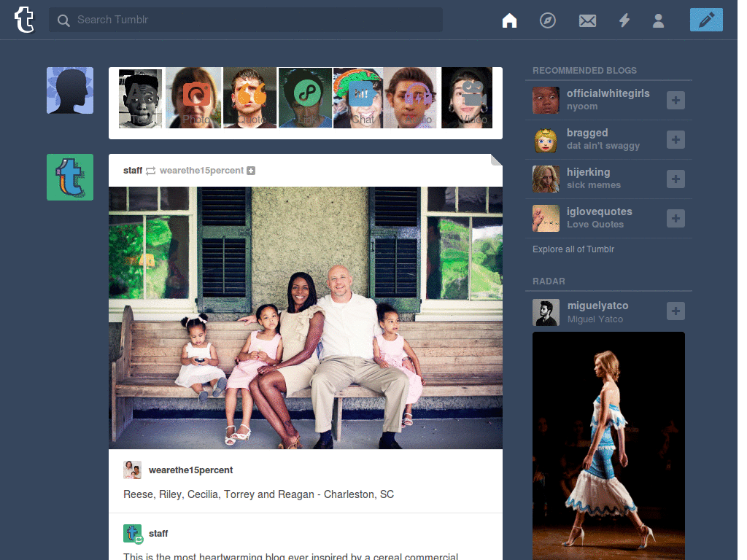Click Explore all of Tumblr
Viewport: 747px width, 560px height.
point(573,249)
